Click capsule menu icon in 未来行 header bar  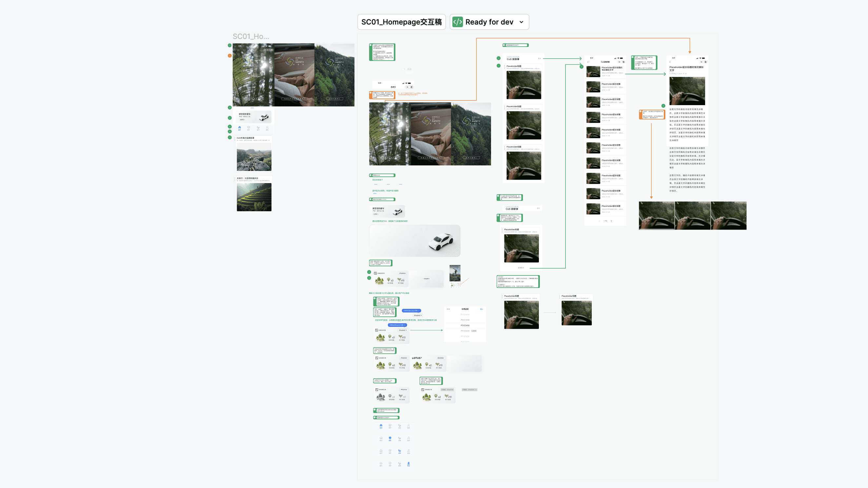(407, 87)
